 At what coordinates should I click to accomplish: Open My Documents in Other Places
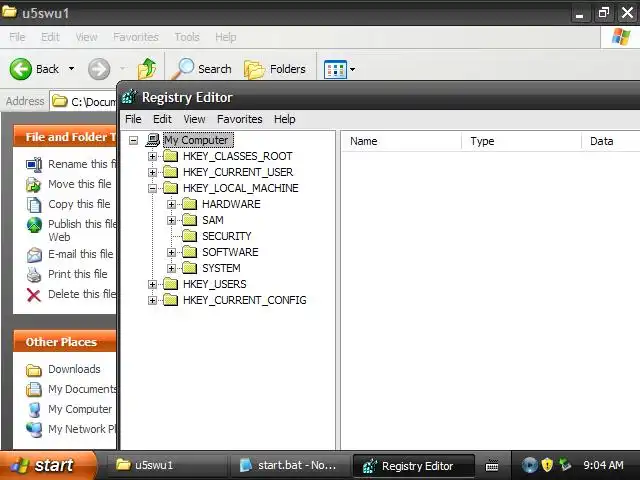(82, 389)
